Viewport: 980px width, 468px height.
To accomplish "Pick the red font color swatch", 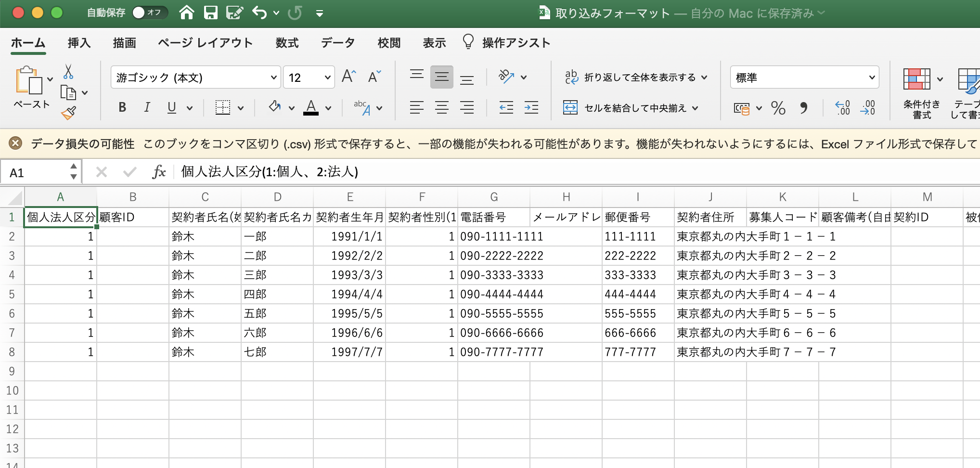I will [312, 114].
